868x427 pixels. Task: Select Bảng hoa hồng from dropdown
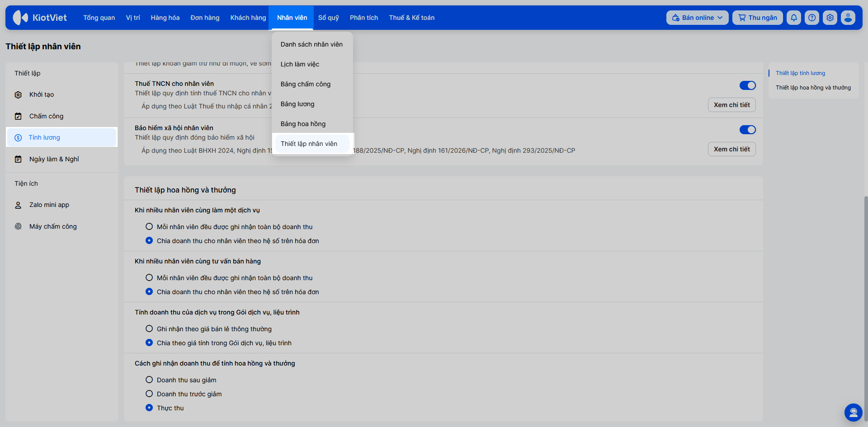click(x=311, y=124)
